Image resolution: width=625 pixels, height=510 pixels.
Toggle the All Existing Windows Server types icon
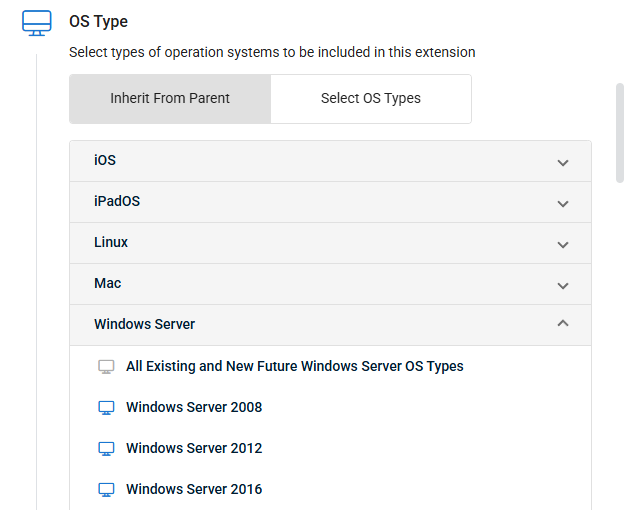point(106,367)
